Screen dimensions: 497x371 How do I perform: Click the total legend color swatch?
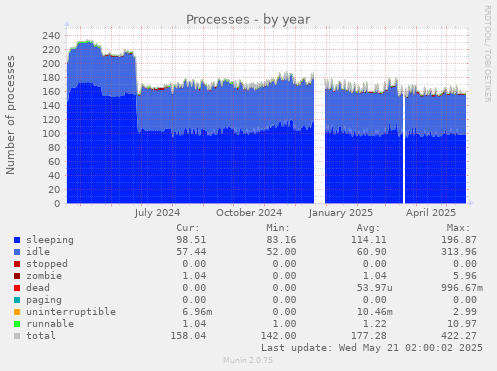[x=17, y=336]
